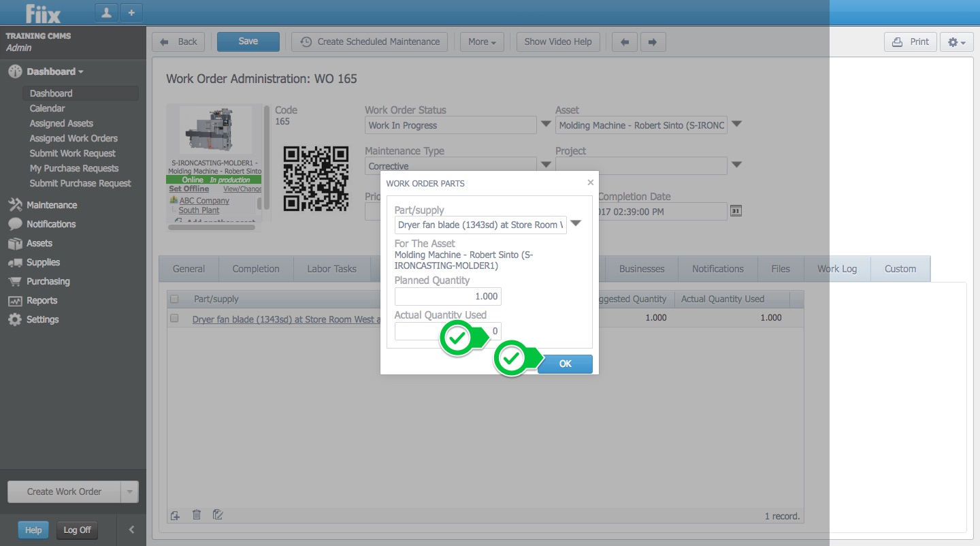Viewport: 980px width, 546px height.
Task: Close the Work Order Parts dialog
Action: tap(590, 182)
